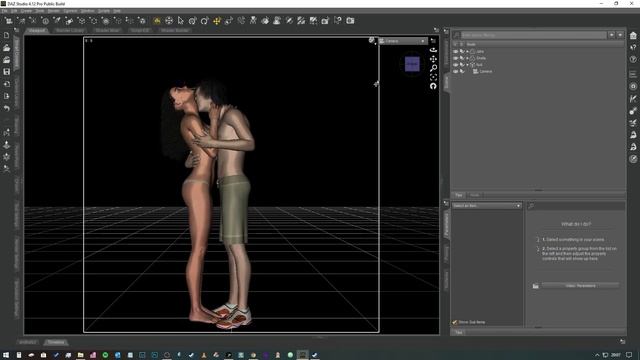Create new scene from left toolbar
Viewport: 640px width, 360px height.
pos(7,36)
